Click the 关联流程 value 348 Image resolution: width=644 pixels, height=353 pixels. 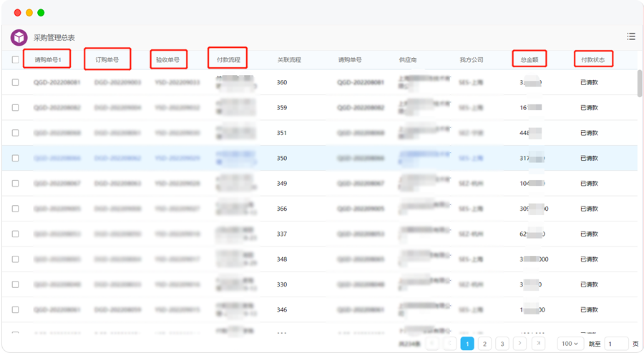coord(282,259)
